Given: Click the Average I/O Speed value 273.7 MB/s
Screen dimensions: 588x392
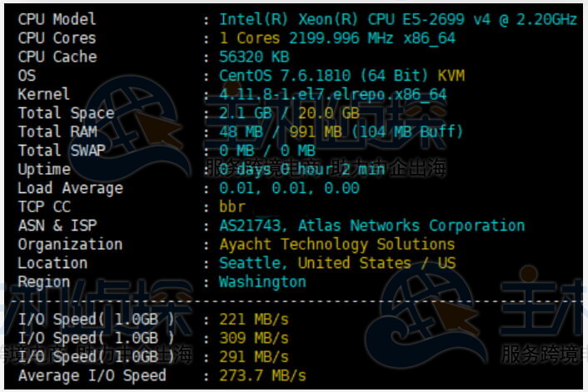Looking at the screenshot, I should click(x=262, y=375).
